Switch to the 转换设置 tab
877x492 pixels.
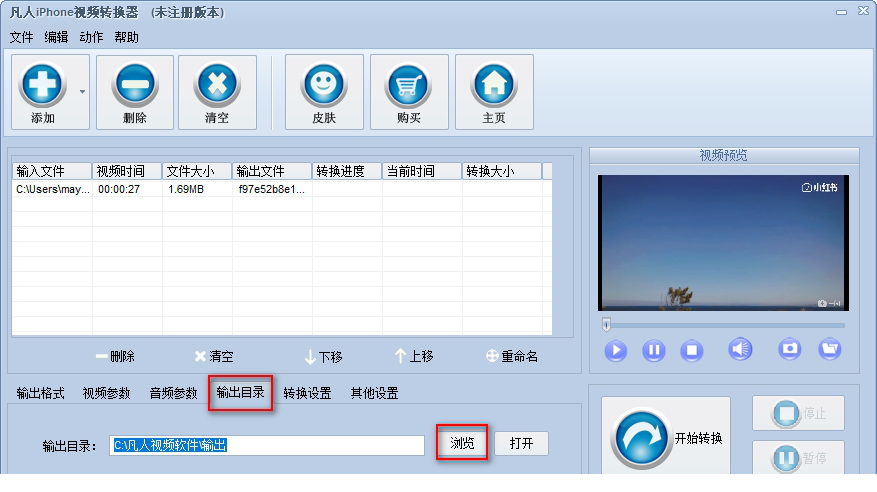(x=308, y=394)
